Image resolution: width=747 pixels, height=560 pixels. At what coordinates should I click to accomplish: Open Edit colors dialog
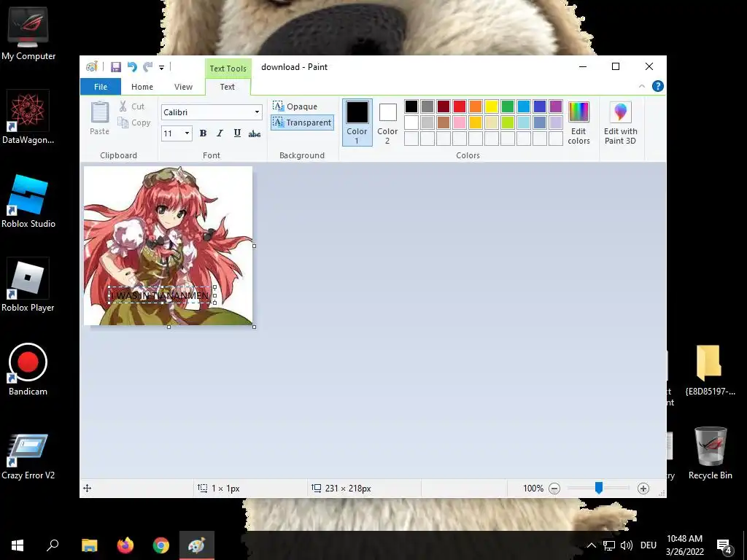pos(578,122)
